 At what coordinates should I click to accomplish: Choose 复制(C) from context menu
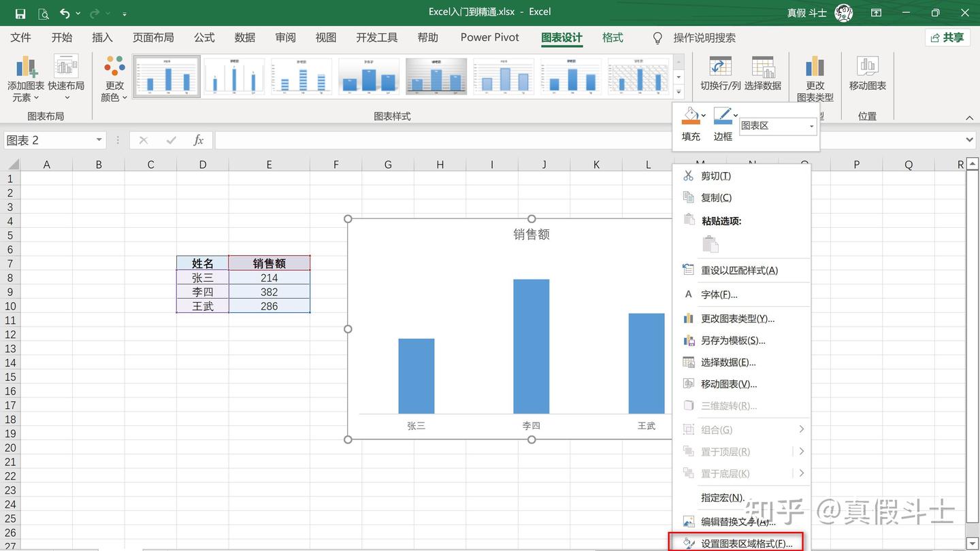[x=741, y=197]
